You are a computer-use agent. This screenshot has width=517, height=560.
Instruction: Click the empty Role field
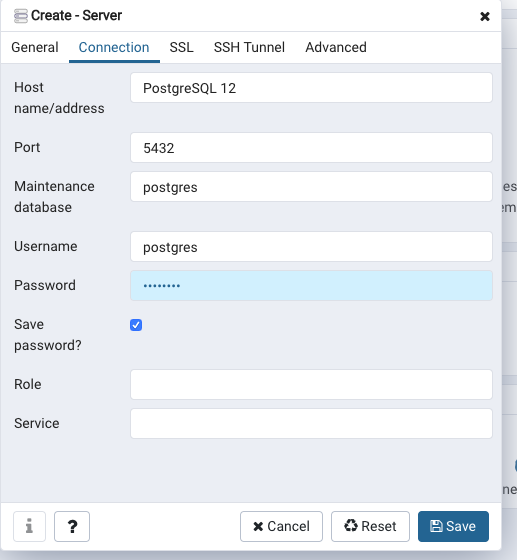point(311,385)
